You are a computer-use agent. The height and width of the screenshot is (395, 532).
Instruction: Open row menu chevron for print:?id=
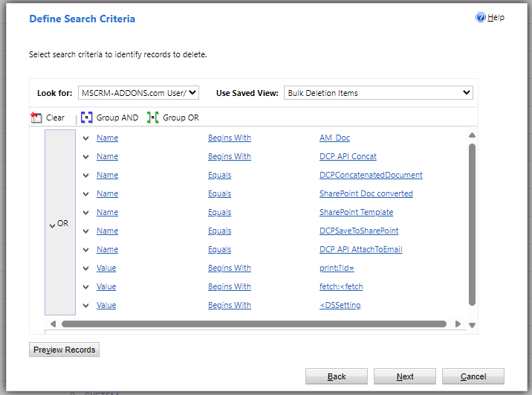pos(86,269)
